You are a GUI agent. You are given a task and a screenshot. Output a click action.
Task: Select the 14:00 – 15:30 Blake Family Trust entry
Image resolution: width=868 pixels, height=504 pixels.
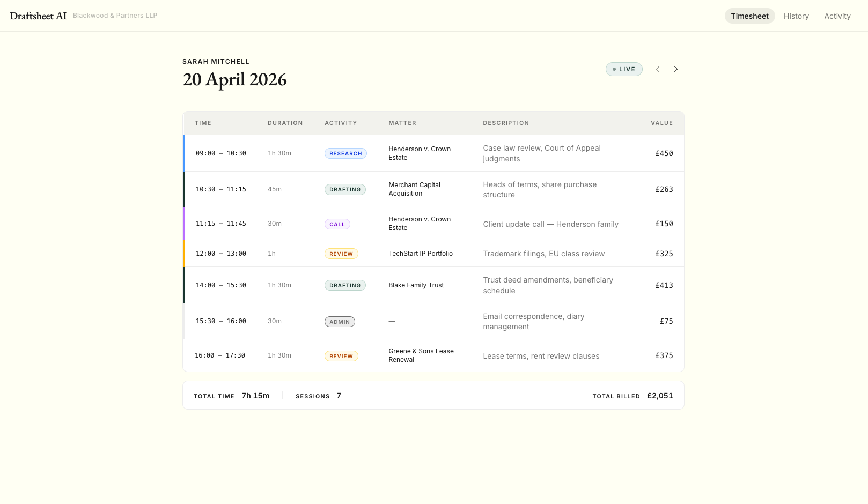220,285
